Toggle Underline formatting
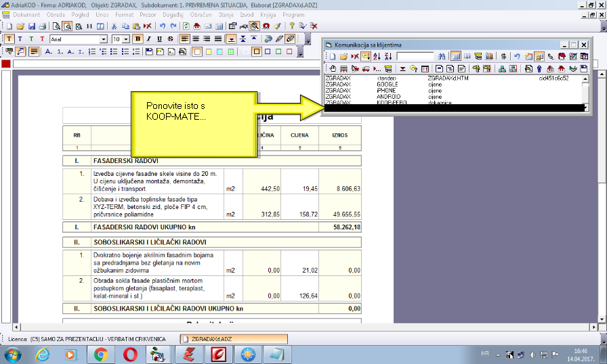The width and height of the screenshot is (607, 364). [x=159, y=39]
